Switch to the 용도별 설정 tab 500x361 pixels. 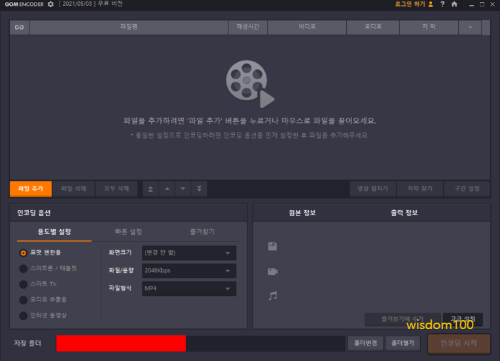[54, 232]
